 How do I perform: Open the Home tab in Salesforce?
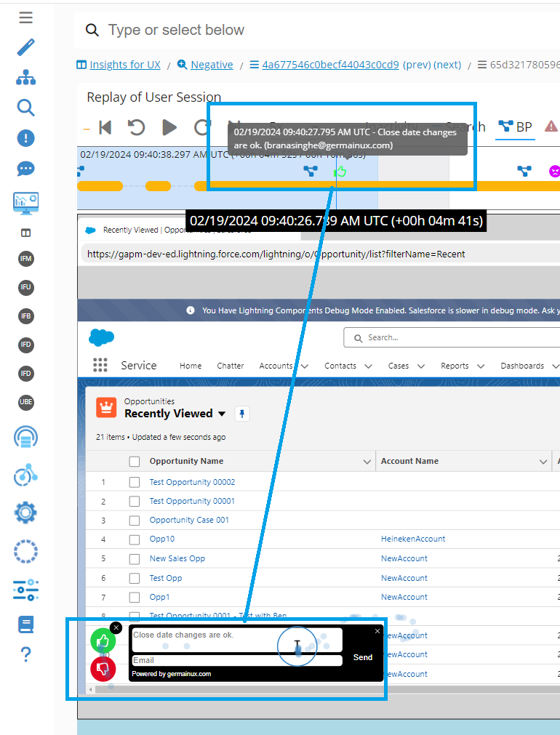(191, 366)
